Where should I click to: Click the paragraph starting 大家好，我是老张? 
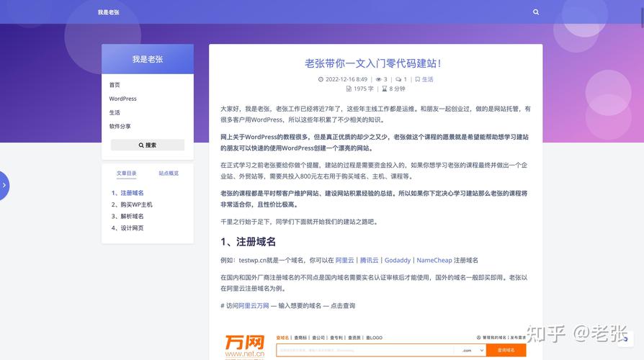tap(375, 114)
